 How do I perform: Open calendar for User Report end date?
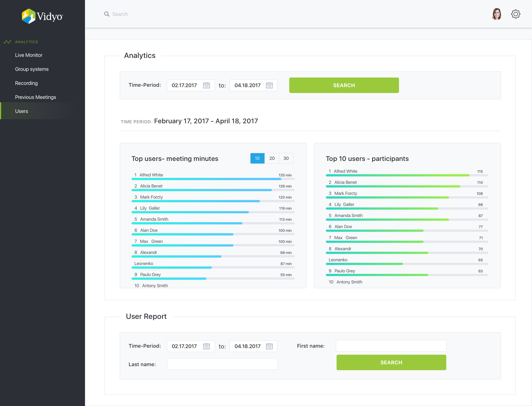269,346
